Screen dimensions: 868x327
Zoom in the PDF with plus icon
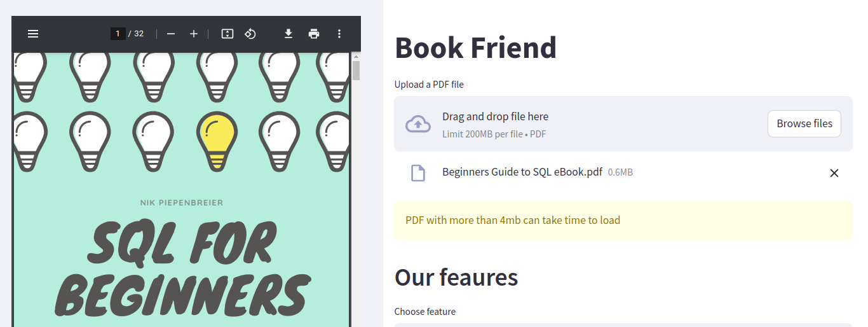click(194, 34)
